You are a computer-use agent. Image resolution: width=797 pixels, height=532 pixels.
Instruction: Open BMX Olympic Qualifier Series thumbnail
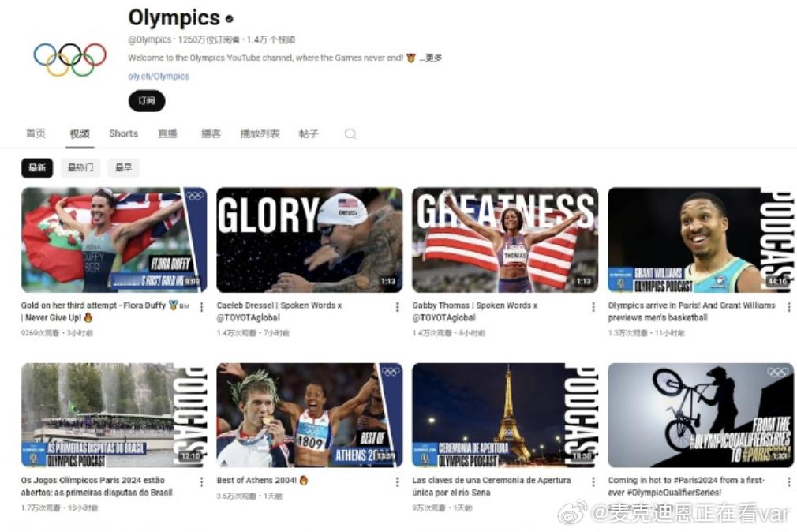pos(701,415)
